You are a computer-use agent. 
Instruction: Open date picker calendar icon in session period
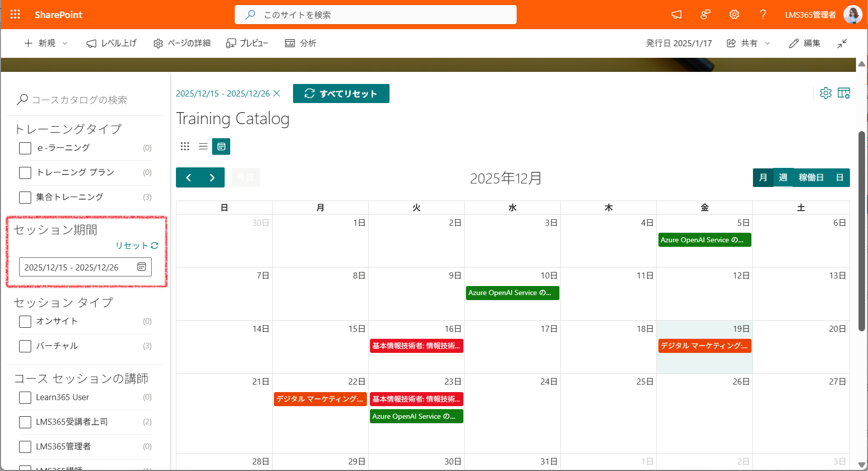(x=142, y=267)
